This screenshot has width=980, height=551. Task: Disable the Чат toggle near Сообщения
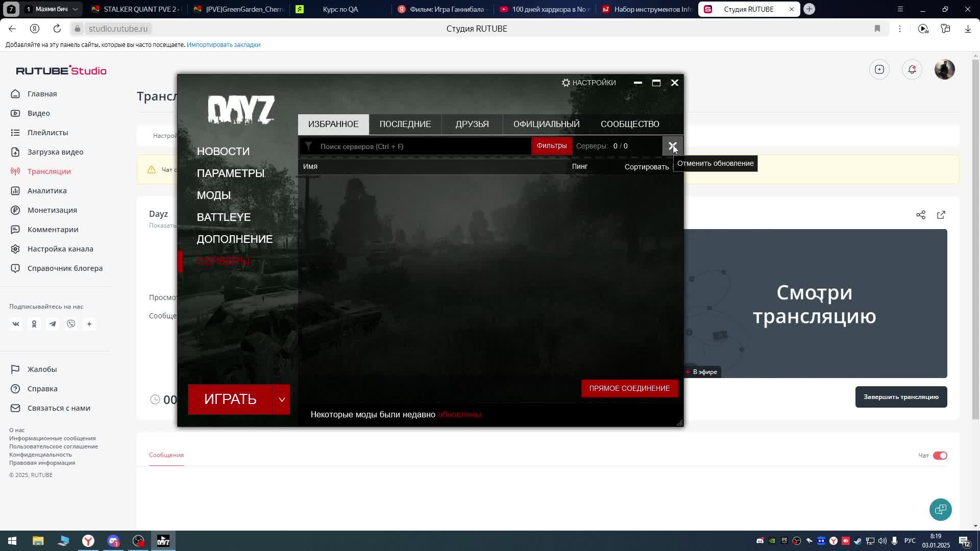(939, 455)
